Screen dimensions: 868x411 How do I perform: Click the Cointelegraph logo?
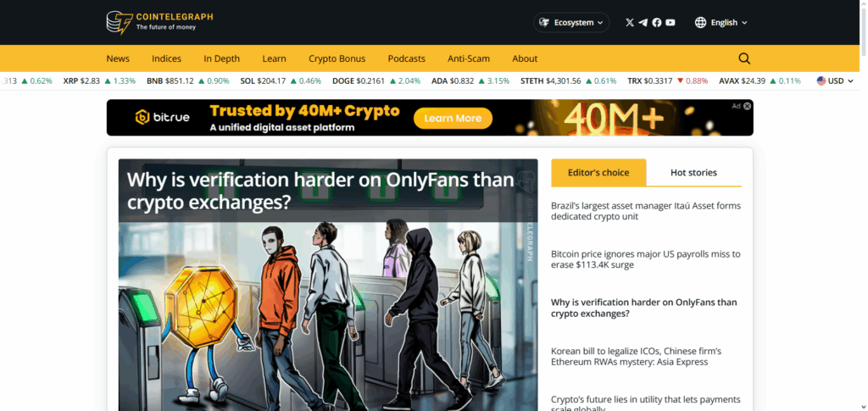(159, 22)
